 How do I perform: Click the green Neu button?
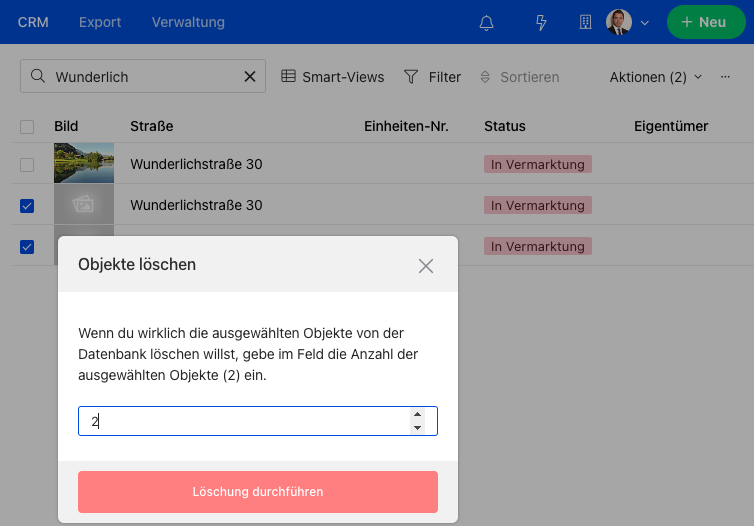click(706, 22)
